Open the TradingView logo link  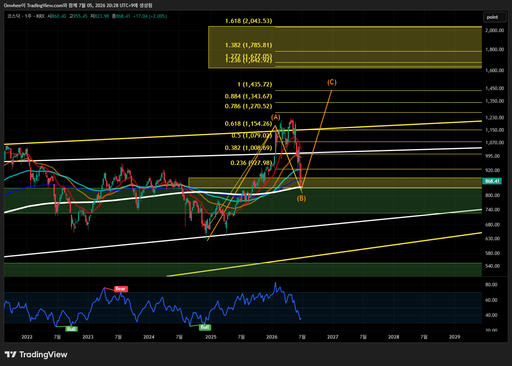36,354
